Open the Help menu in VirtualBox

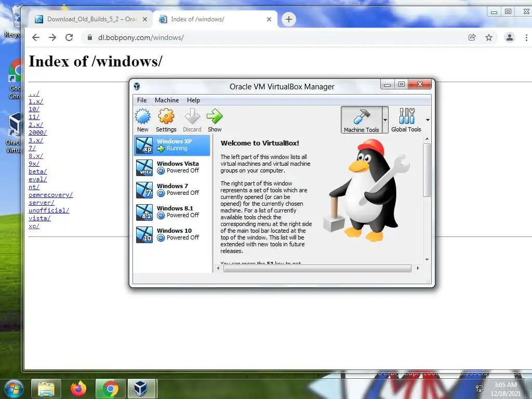[x=193, y=100]
